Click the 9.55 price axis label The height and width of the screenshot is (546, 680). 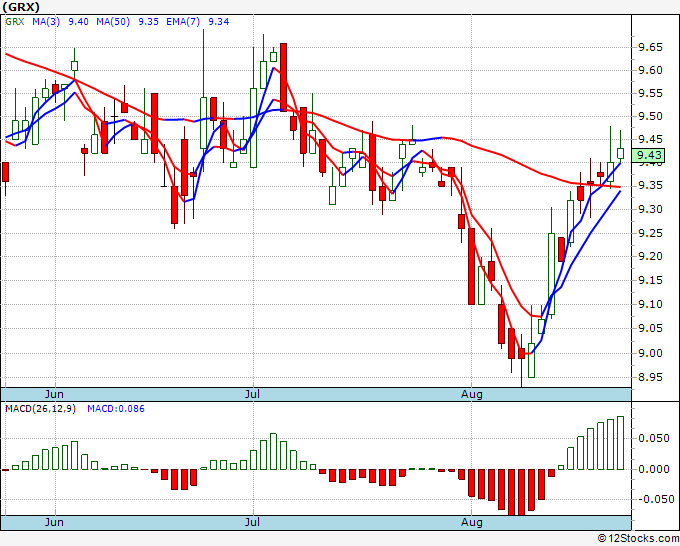pyautogui.click(x=651, y=94)
